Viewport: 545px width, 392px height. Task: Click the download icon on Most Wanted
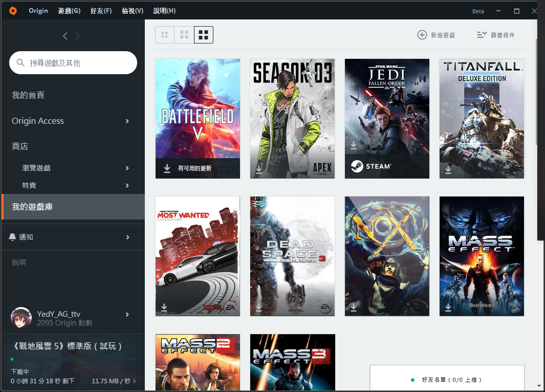click(x=164, y=307)
